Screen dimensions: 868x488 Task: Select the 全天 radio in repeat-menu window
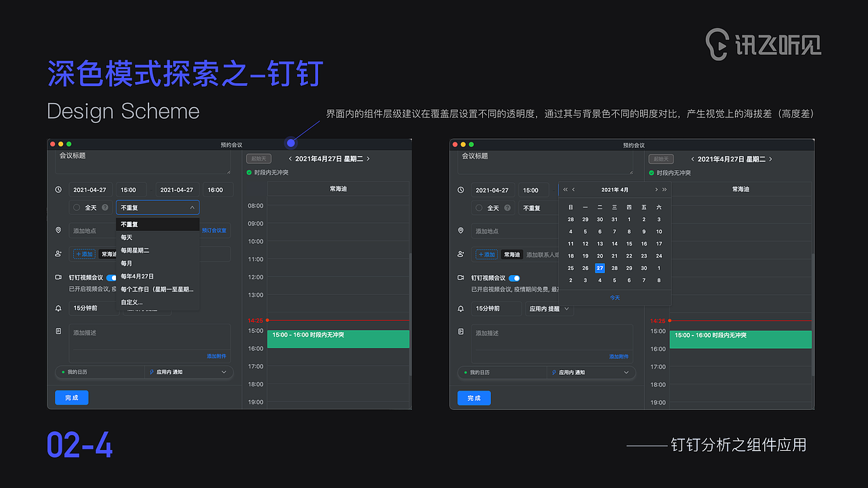[77, 207]
